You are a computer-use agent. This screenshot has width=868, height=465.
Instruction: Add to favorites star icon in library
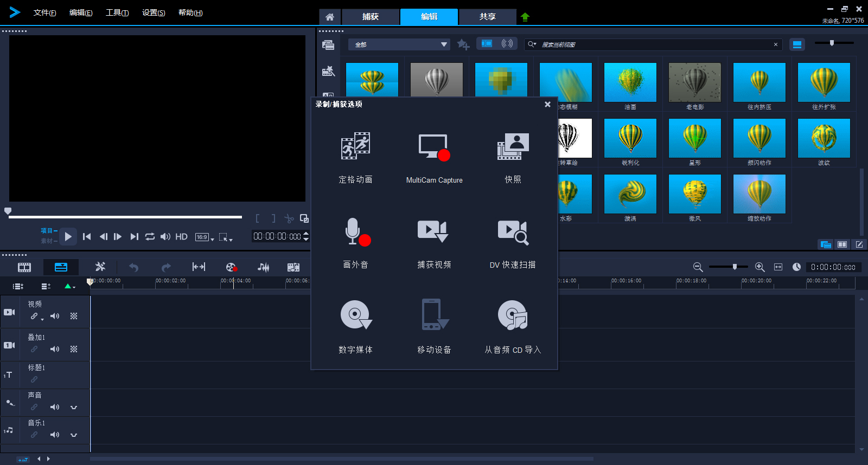pyautogui.click(x=463, y=44)
